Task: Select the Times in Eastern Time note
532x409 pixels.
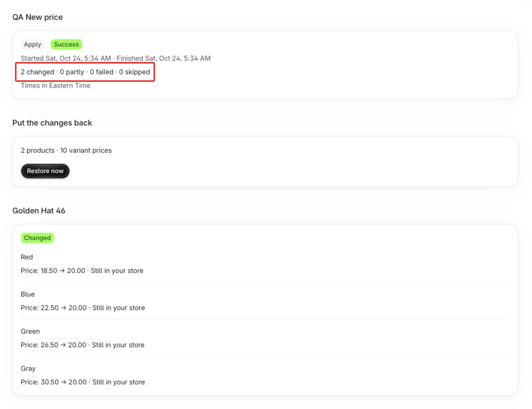Action: click(55, 85)
